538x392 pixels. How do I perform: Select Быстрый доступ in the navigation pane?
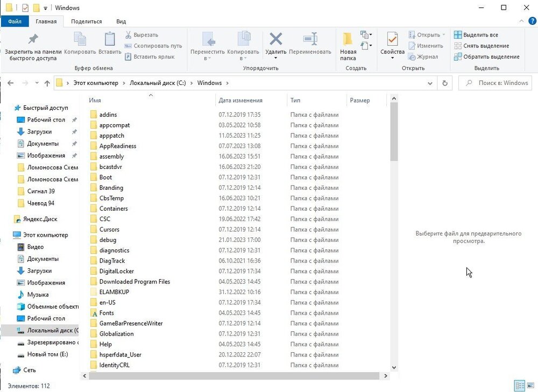46,108
